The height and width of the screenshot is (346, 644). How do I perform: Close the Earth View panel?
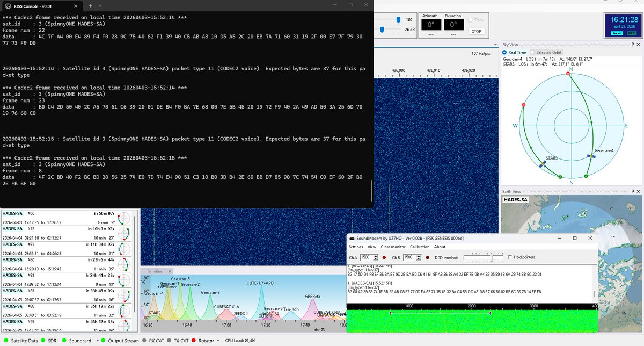639,191
